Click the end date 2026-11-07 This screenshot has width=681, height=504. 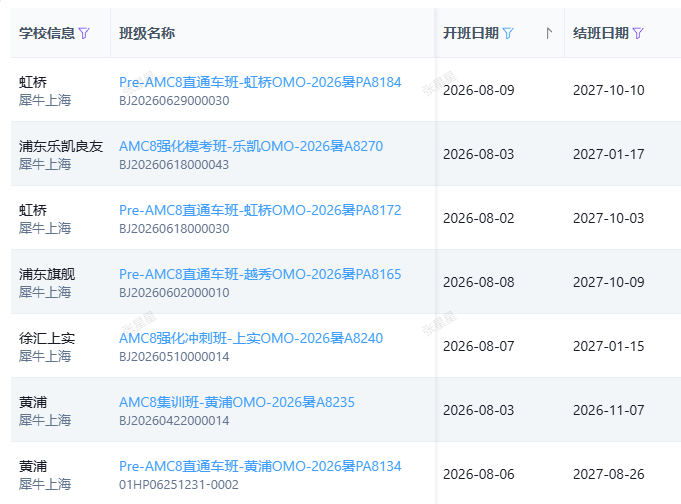(608, 410)
